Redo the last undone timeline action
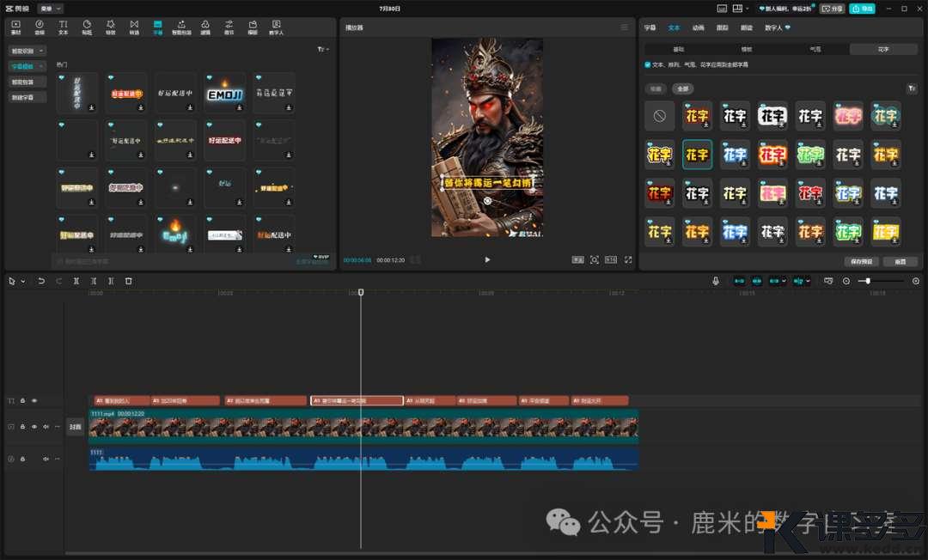Screen dimensions: 928x560 click(58, 281)
